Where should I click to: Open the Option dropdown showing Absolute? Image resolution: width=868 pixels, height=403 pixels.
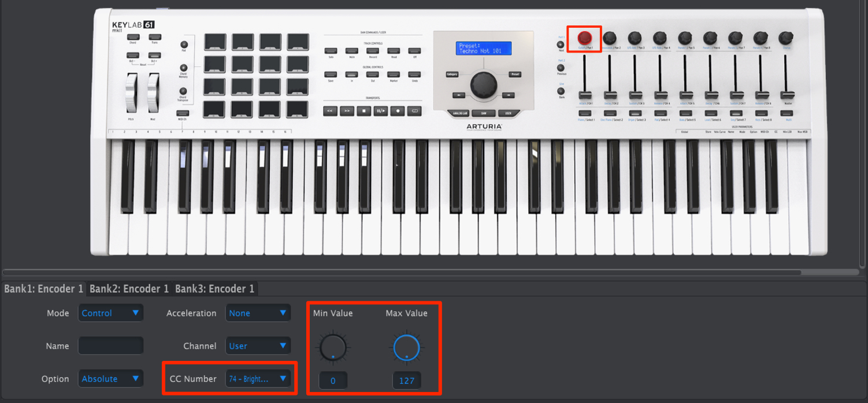tap(110, 379)
